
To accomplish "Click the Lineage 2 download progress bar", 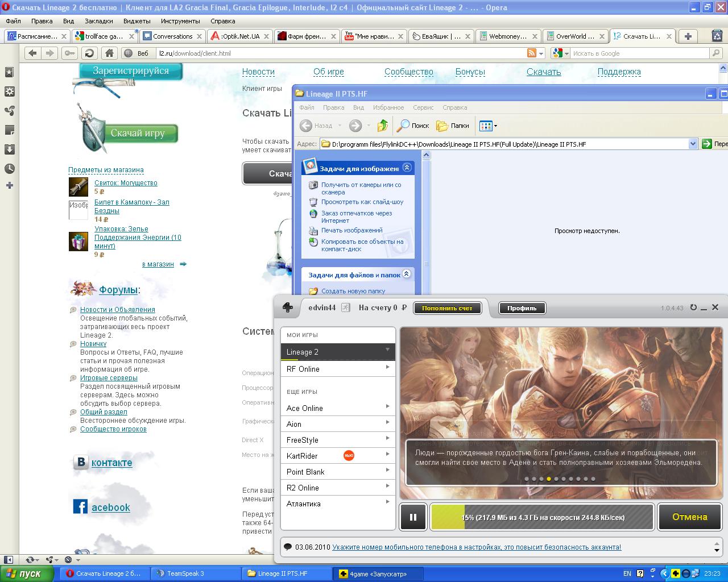I will [542, 517].
